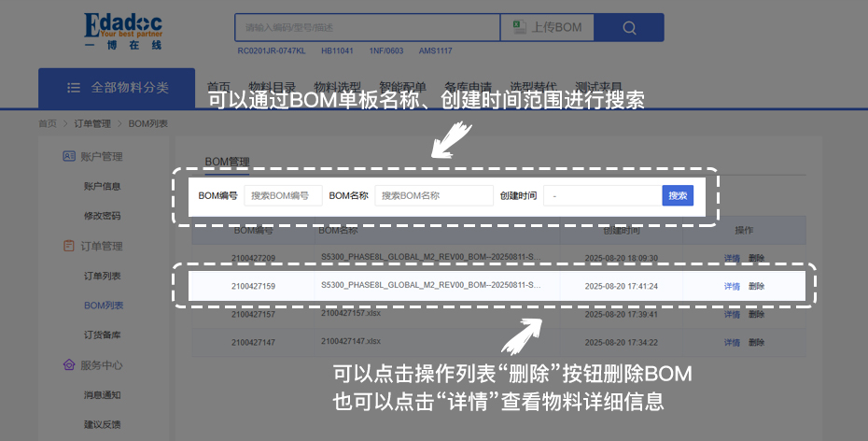Viewport: 868px width, 441px height.
Task: Click timestamp 2025-08-20 17:41:24
Action: tap(621, 287)
